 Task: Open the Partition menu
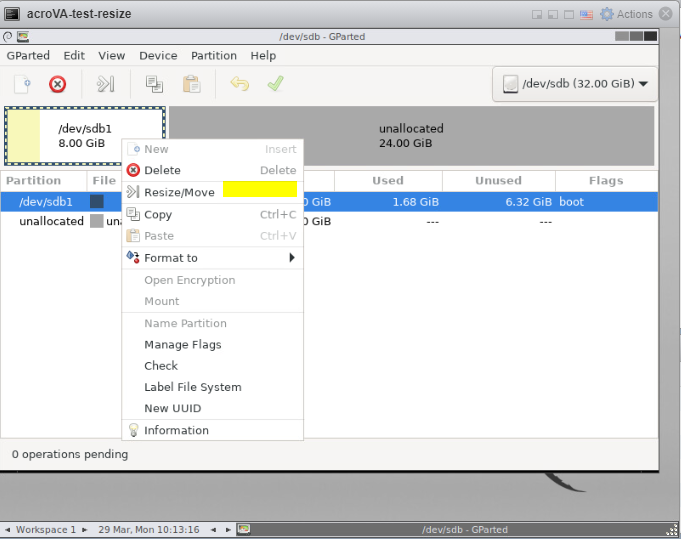coord(214,56)
